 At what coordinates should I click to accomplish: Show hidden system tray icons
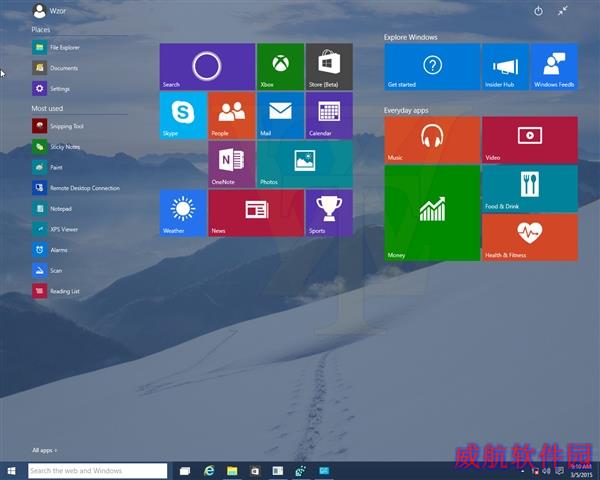click(523, 471)
